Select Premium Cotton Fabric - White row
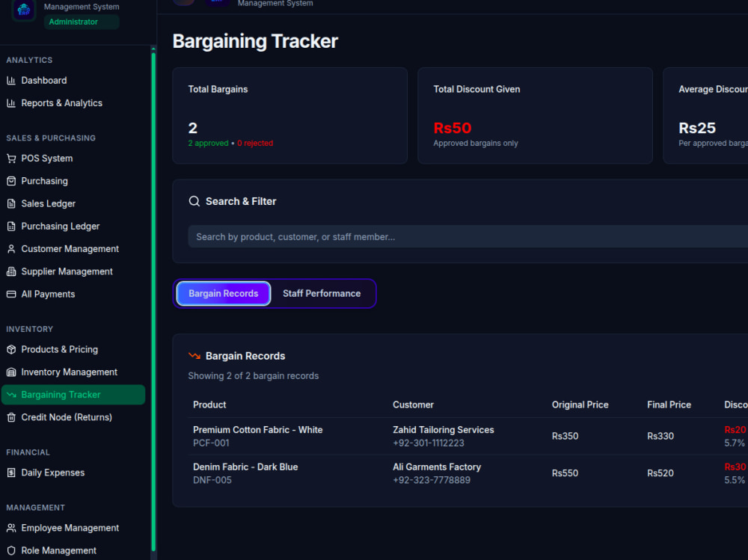The image size is (748, 560). [x=468, y=436]
